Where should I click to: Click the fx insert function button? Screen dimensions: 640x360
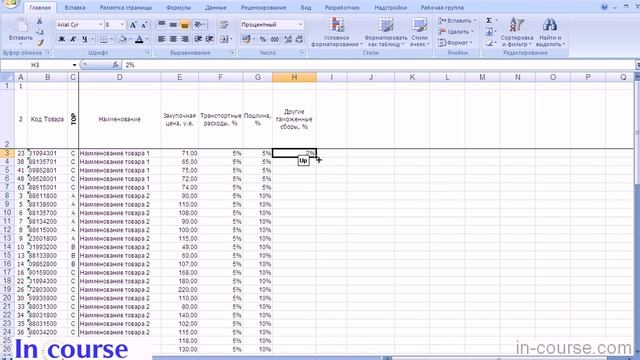tap(116, 65)
